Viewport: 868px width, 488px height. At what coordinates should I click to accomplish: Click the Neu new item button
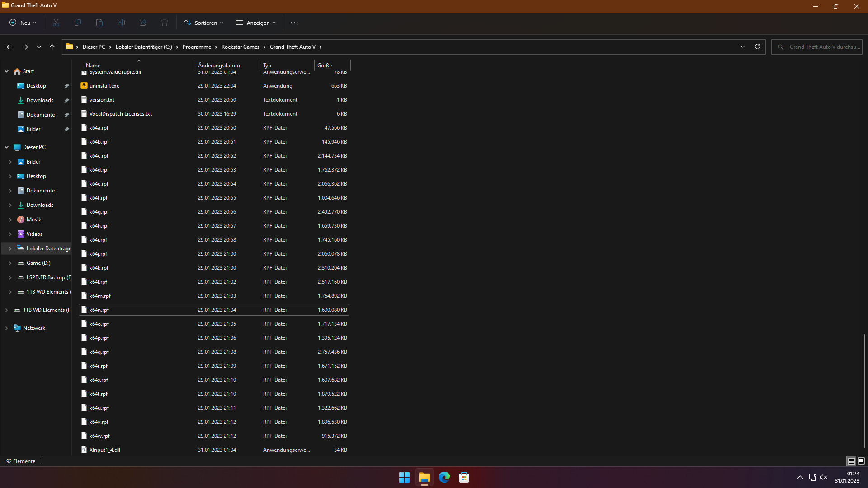[23, 23]
